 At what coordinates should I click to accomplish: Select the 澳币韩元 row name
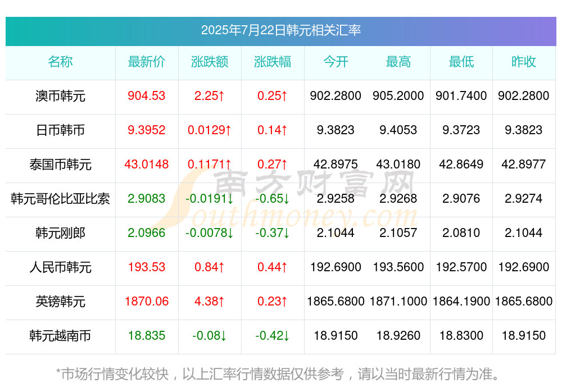click(60, 96)
